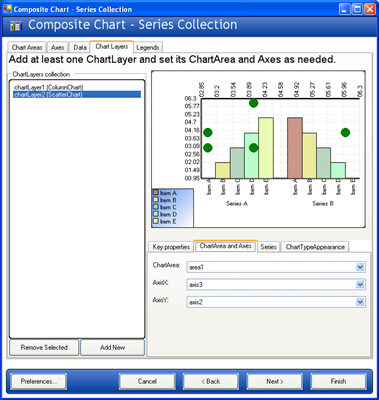379x400 pixels.
Task: Go to the Data tab
Action: tap(80, 47)
